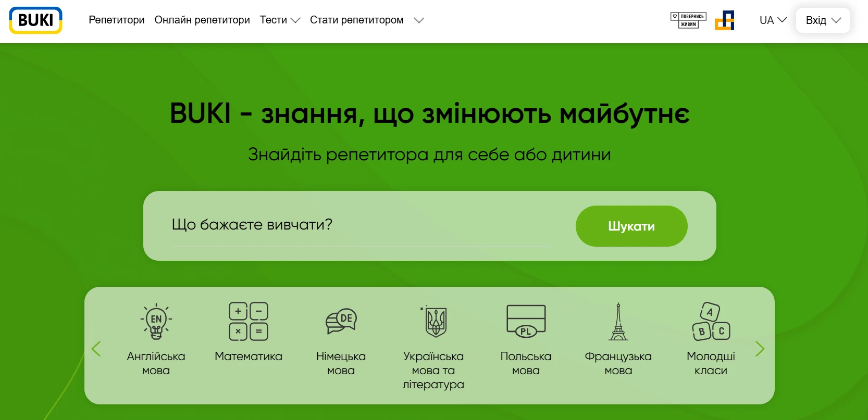868x420 pixels.
Task: Choose the Mathematics calculator icon
Action: click(249, 322)
